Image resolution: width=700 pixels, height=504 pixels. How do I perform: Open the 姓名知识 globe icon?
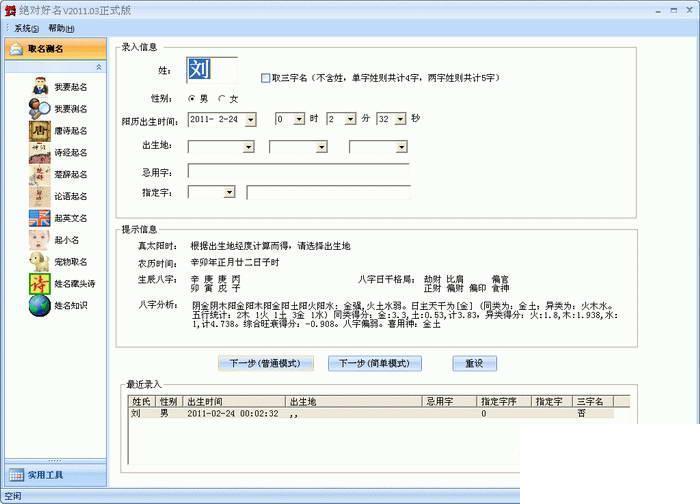(x=40, y=305)
